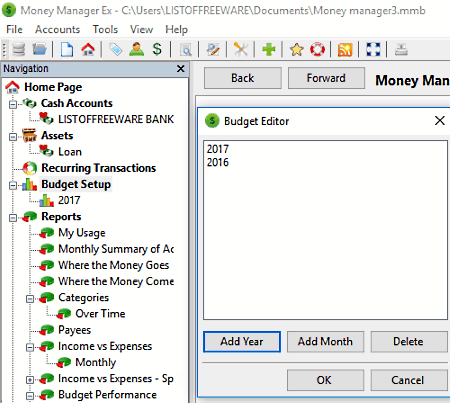Open Monthly Summary of Ac report
This screenshot has height=403, width=450.
[116, 249]
